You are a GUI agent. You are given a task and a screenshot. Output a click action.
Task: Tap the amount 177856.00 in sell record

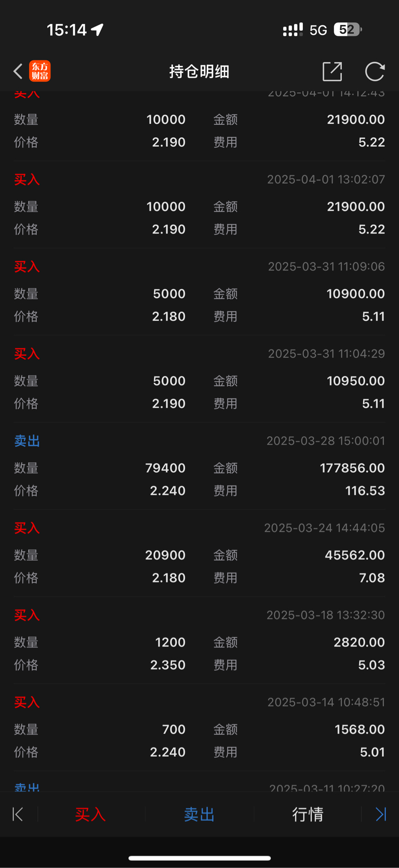pyautogui.click(x=352, y=468)
